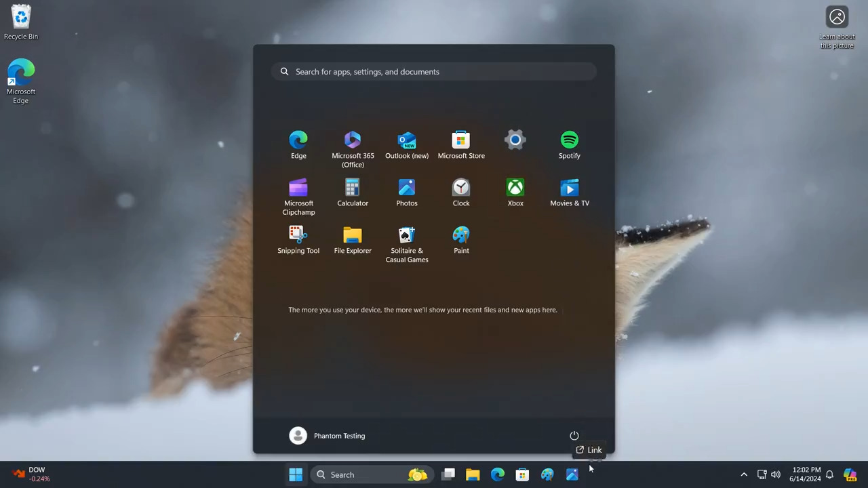Click the Link tooltip button
The width and height of the screenshot is (868, 488).
click(x=589, y=450)
